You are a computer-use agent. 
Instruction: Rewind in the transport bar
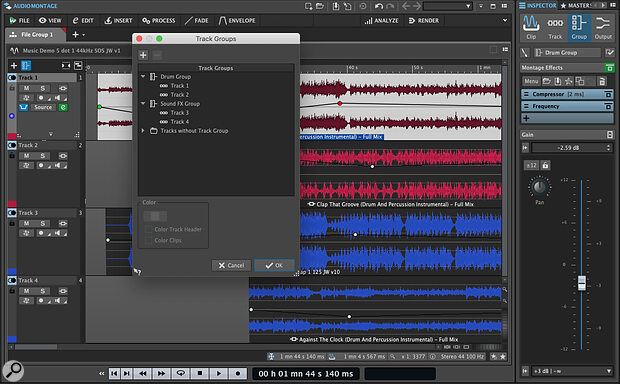[143, 373]
